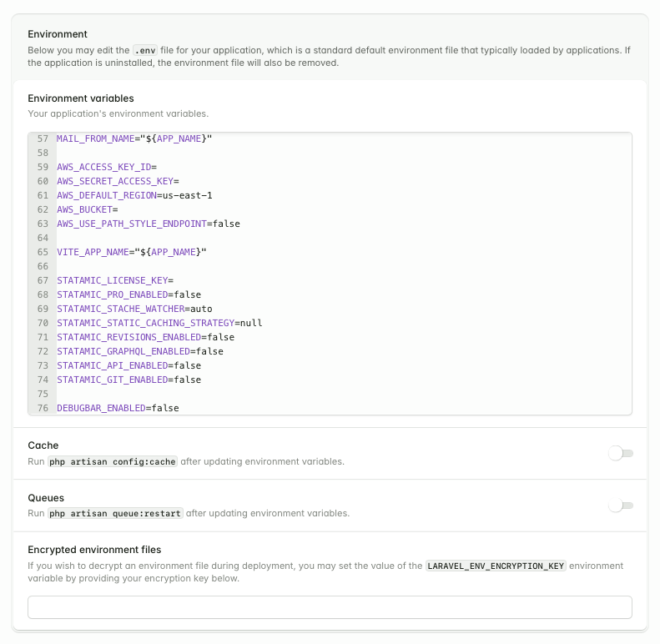Click line number 64 in the editor gutter
The height and width of the screenshot is (644, 660).
[x=43, y=238]
